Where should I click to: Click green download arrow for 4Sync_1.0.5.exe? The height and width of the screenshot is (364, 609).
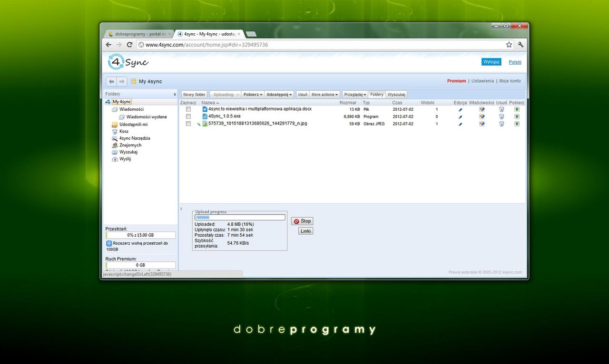[x=517, y=116]
